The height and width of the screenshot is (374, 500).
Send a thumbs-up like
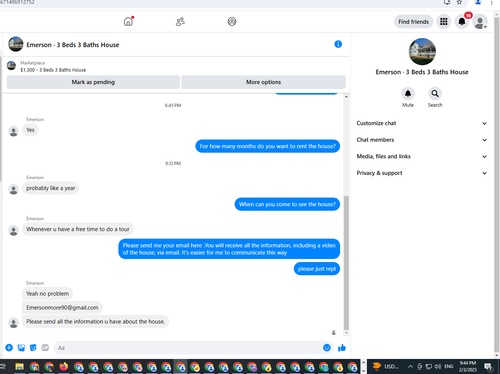click(x=342, y=348)
